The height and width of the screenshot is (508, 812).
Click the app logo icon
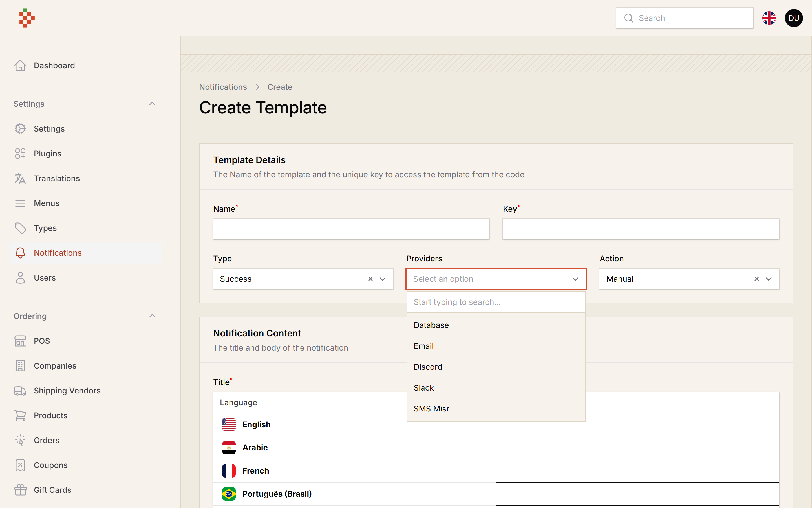pyautogui.click(x=27, y=18)
